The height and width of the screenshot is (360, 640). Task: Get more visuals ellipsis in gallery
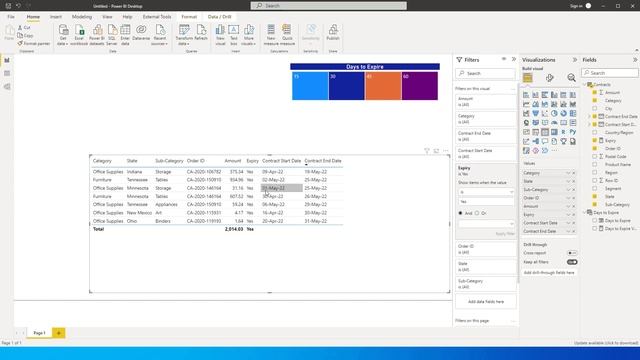[554, 151]
